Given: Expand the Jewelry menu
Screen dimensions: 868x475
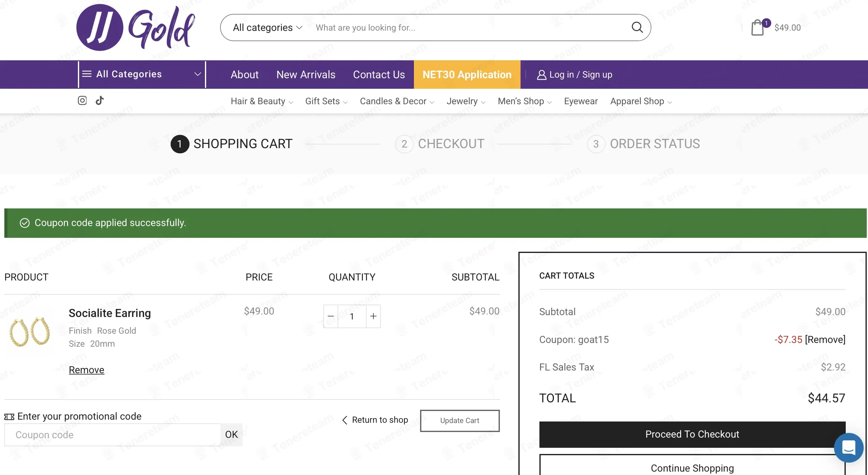Looking at the screenshot, I should click(466, 101).
